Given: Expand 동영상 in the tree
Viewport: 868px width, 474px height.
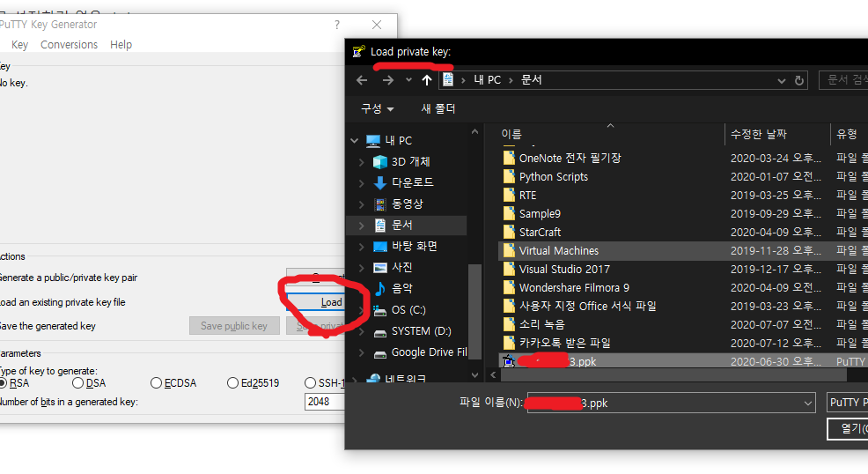Looking at the screenshot, I should [x=362, y=204].
